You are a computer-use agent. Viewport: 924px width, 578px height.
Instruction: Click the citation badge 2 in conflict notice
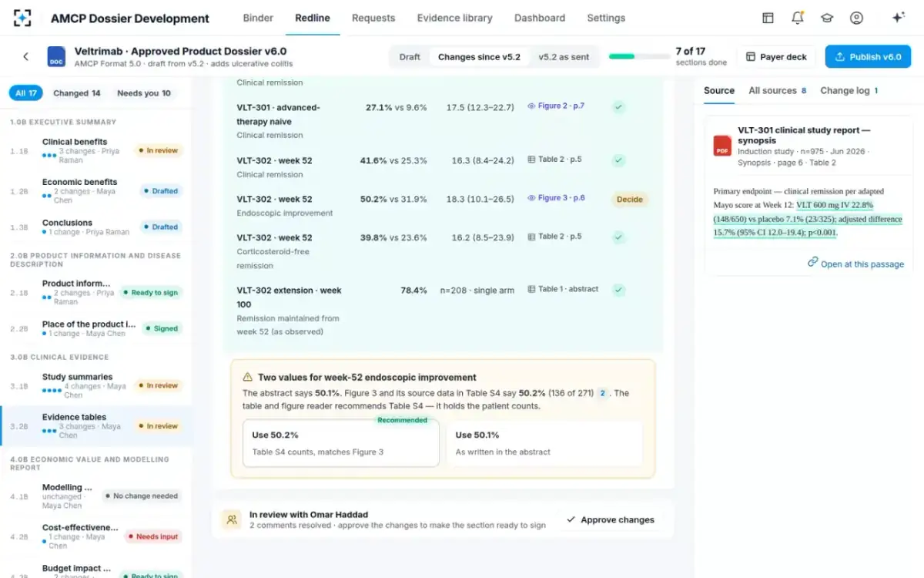click(x=603, y=393)
